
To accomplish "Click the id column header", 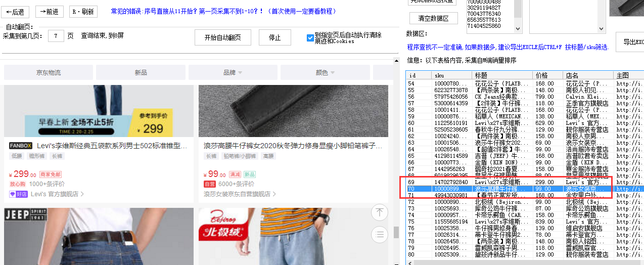I will [419, 75].
